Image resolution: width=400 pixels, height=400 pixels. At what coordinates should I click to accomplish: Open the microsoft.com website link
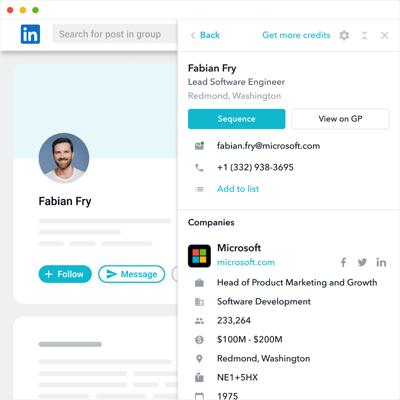pyautogui.click(x=246, y=262)
